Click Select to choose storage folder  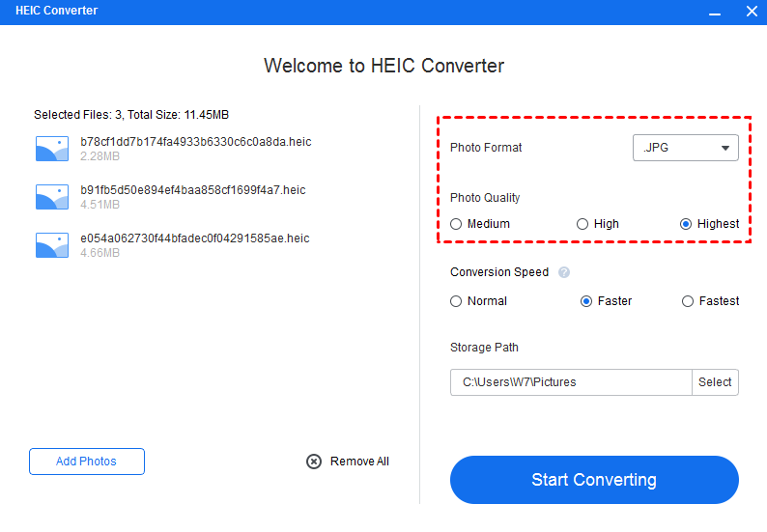pos(715,382)
